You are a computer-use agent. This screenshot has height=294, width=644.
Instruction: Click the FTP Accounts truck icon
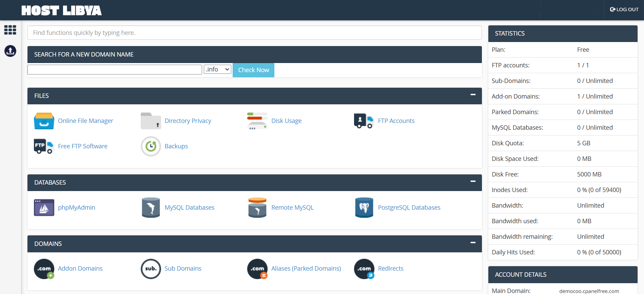(x=364, y=121)
